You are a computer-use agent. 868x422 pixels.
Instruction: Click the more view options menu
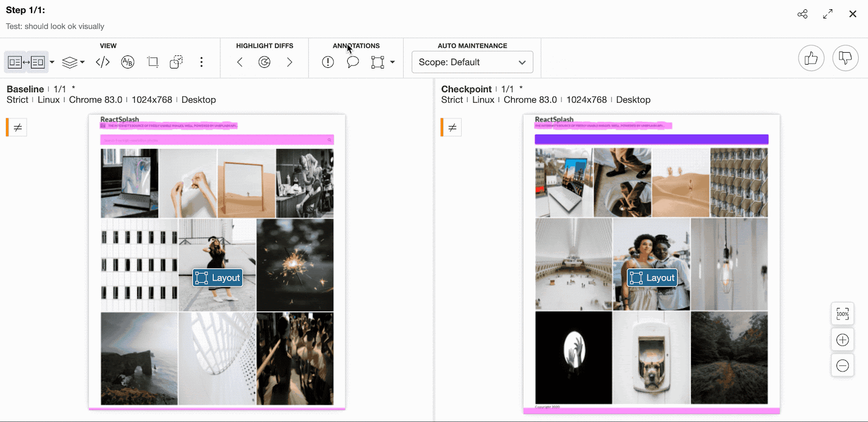[x=201, y=62]
